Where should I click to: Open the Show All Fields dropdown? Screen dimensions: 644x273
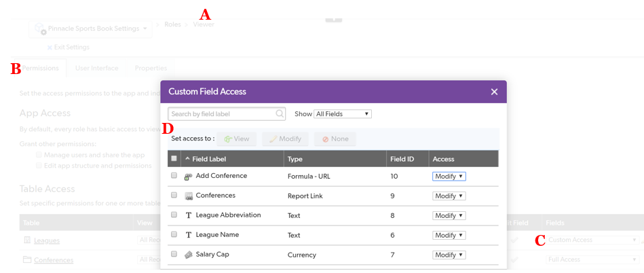click(x=343, y=114)
